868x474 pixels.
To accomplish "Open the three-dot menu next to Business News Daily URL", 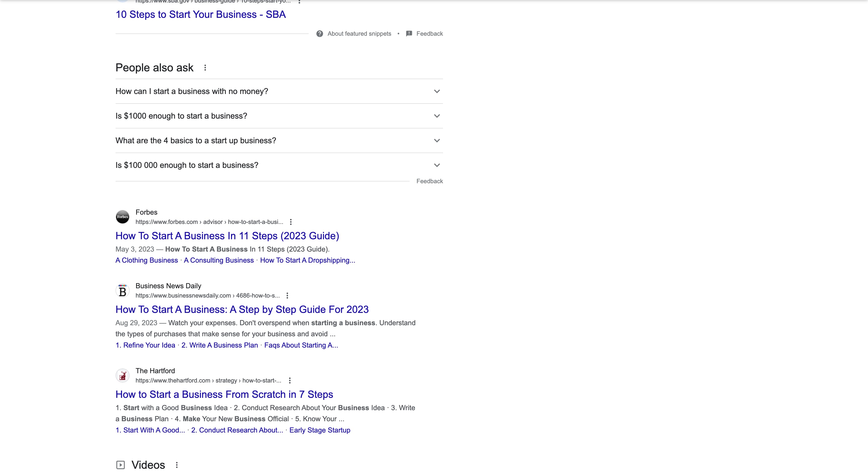I will pos(287,296).
